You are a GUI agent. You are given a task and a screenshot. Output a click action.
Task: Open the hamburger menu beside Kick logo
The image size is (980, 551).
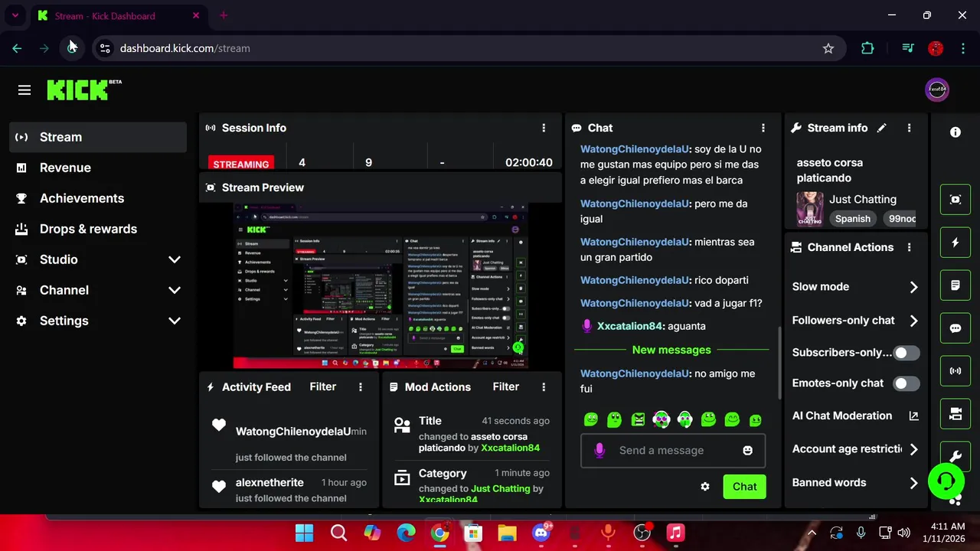(24, 90)
